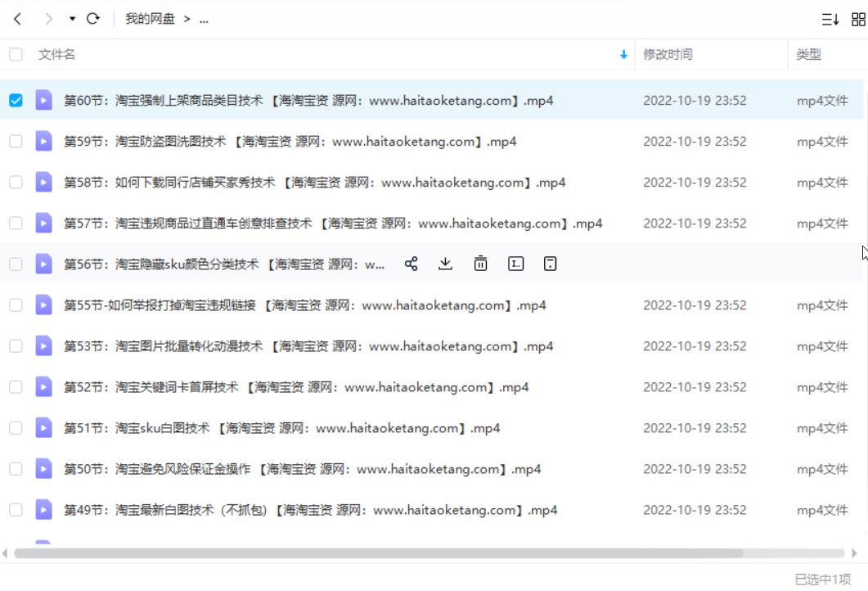The height and width of the screenshot is (591, 868).
Task: Click the video icon of 第51节
Action: tap(43, 428)
